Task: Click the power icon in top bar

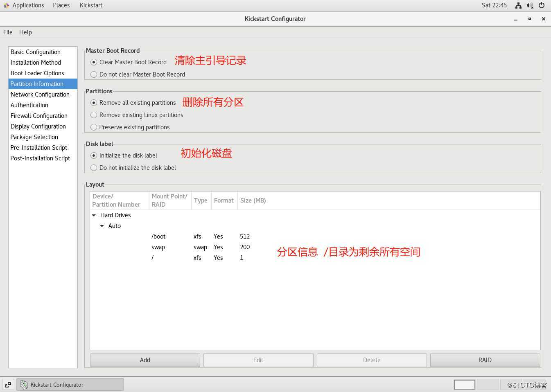Action: click(542, 5)
